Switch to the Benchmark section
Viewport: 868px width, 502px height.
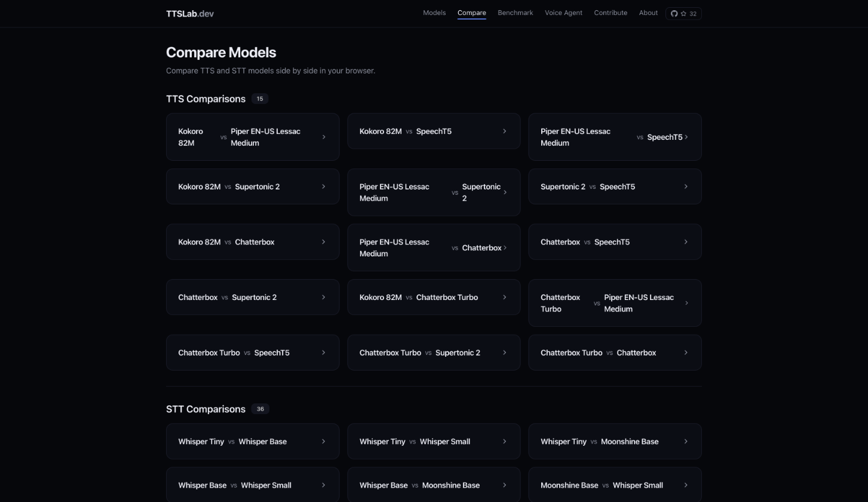(x=515, y=13)
